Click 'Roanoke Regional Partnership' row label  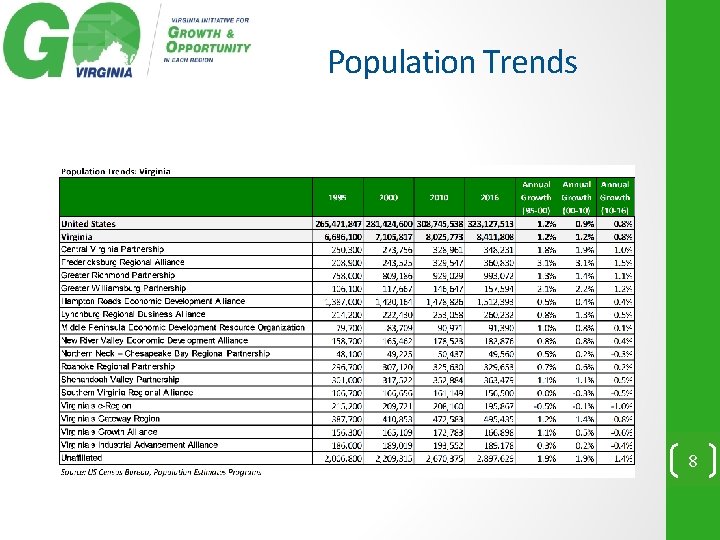pyautogui.click(x=118, y=366)
